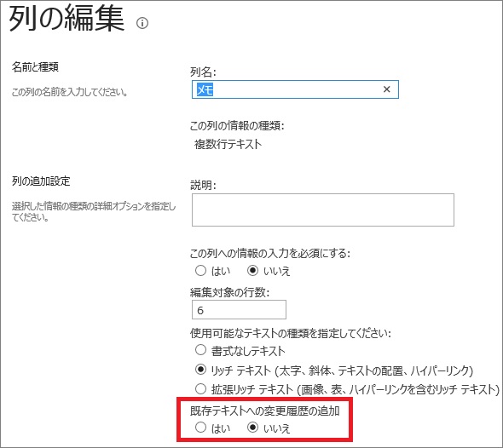The width and height of the screenshot is (503, 448).
Task: Select いいえ for 既存テキストへの変更履歴の追加
Action: coord(253,428)
